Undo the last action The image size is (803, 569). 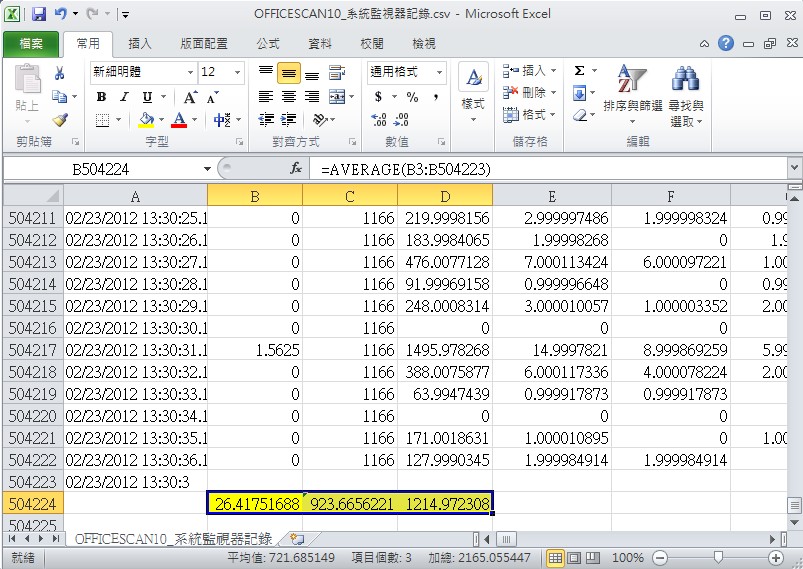pos(60,14)
